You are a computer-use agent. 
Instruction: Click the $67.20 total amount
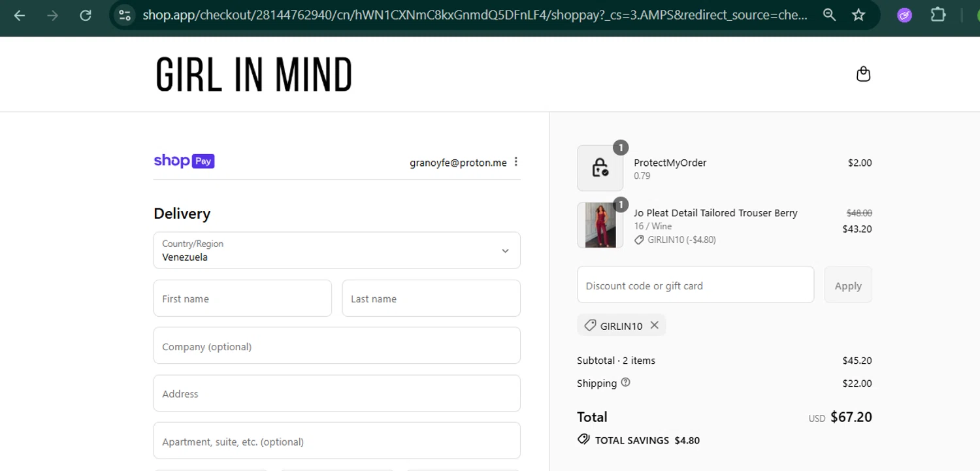tap(851, 417)
